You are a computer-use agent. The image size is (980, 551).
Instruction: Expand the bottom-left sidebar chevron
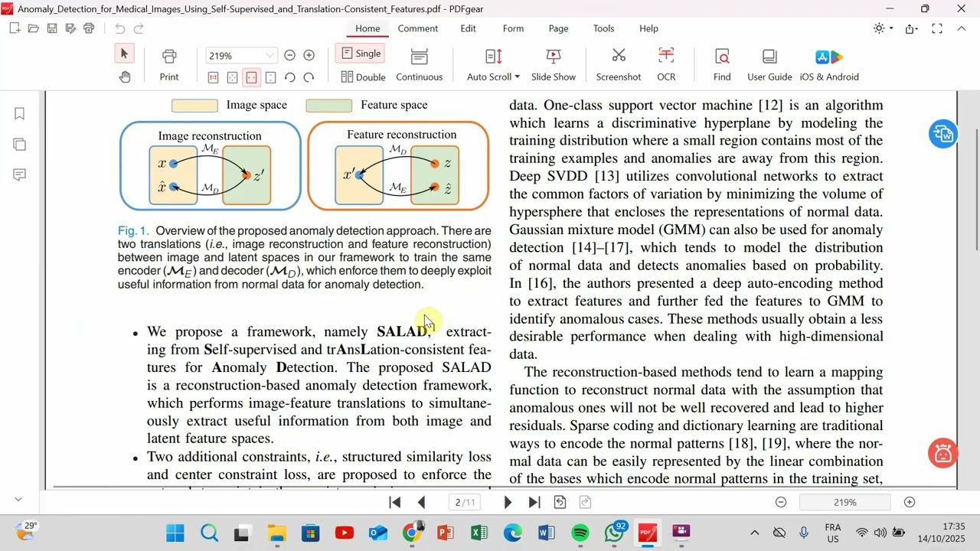point(19,499)
